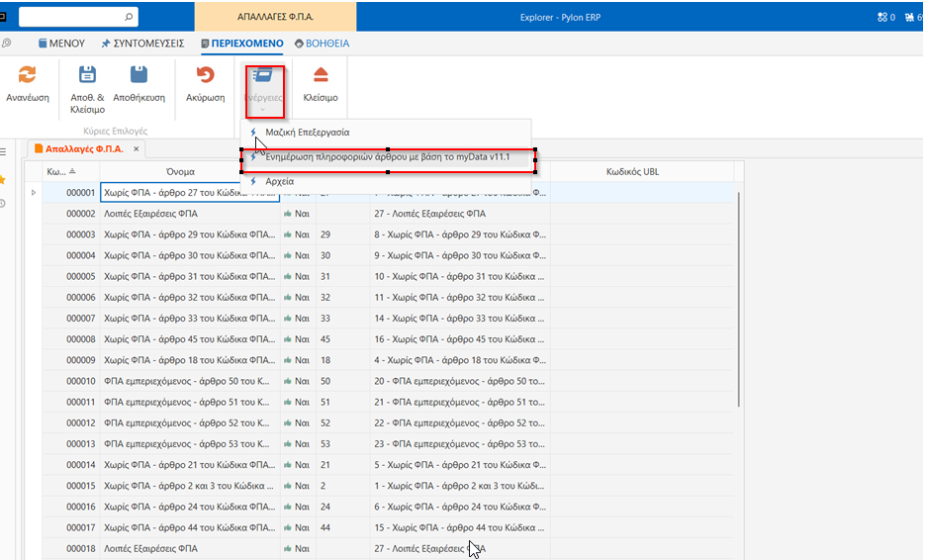The image size is (926, 560).
Task: Open the ΒΟΗΘΕΙΑ help tab
Action: [x=322, y=44]
